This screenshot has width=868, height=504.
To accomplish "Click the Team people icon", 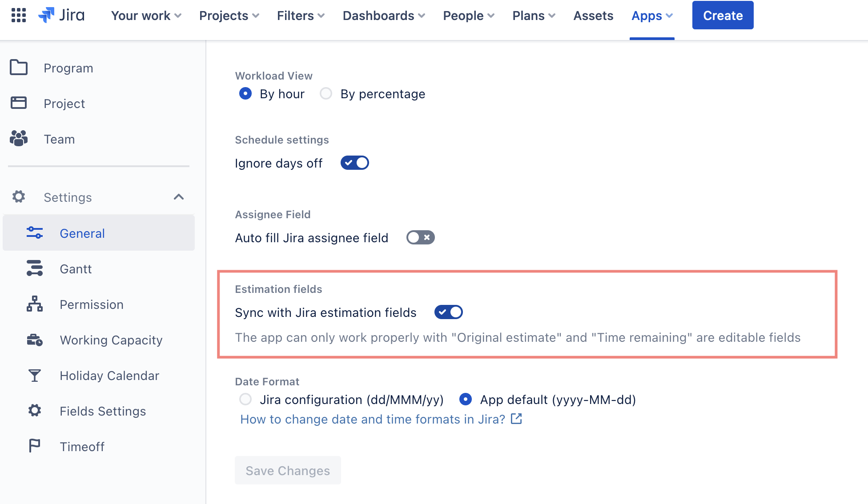I will click(19, 139).
